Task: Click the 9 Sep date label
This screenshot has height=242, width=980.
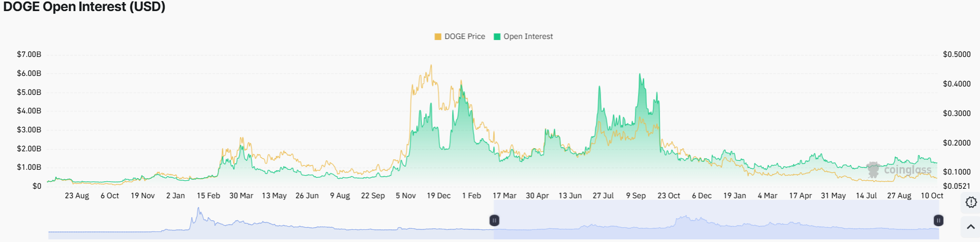Action: [636, 196]
